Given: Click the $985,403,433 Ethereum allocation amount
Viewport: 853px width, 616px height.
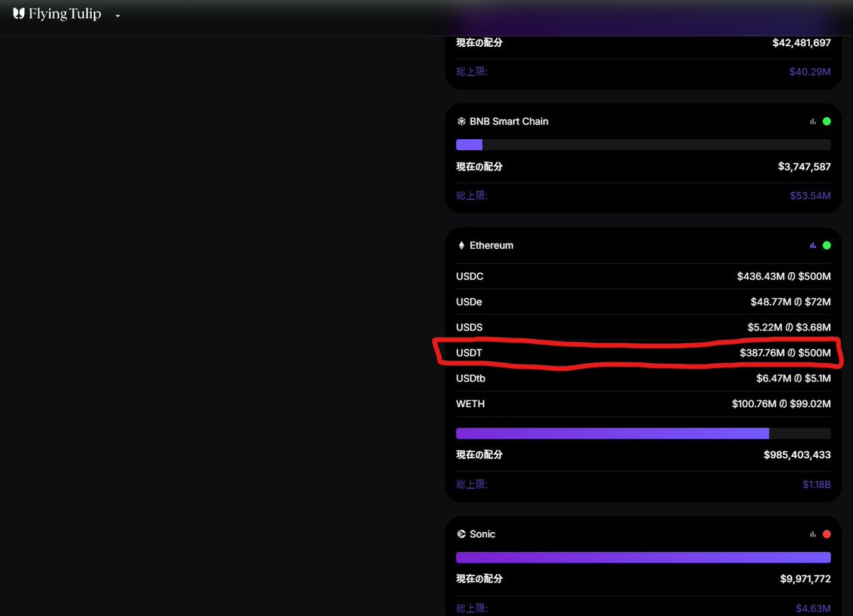Looking at the screenshot, I should [x=797, y=455].
